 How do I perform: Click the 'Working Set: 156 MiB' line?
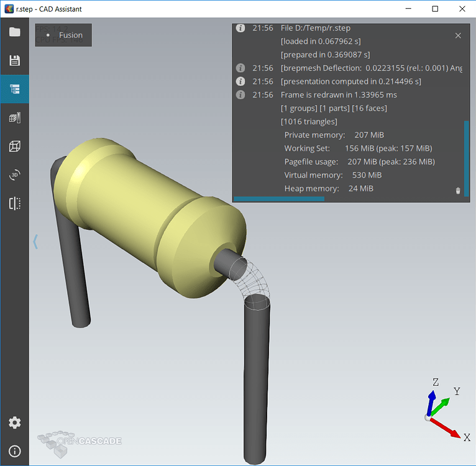358,148
